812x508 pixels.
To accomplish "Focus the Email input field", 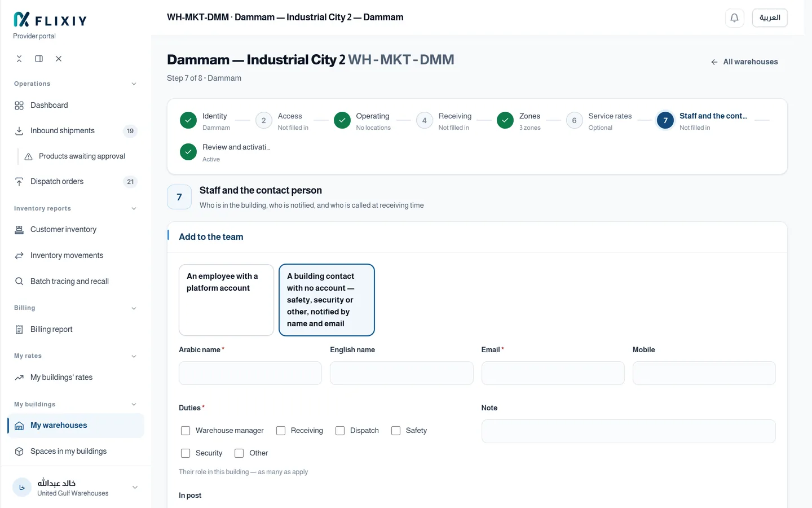I will click(x=553, y=373).
